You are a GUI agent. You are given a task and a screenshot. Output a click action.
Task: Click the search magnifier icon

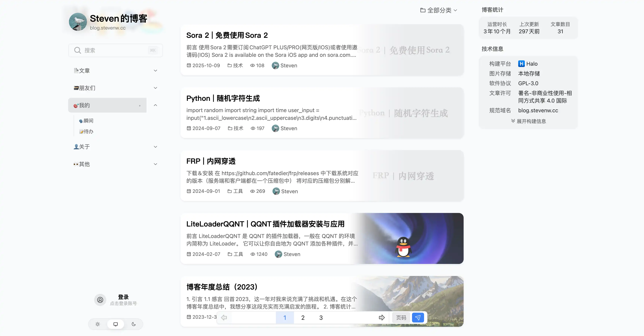pos(78,50)
